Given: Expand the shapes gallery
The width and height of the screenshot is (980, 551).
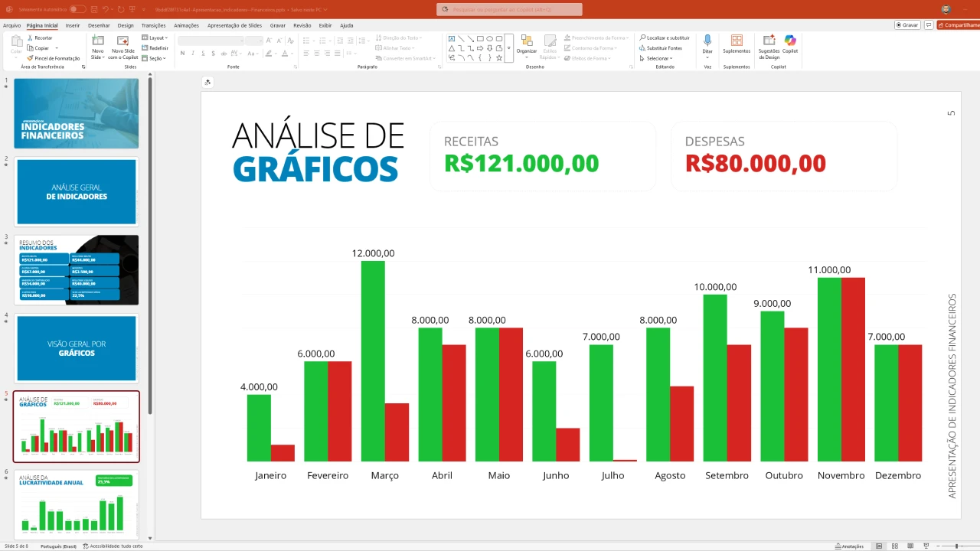Looking at the screenshot, I should click(x=509, y=58).
